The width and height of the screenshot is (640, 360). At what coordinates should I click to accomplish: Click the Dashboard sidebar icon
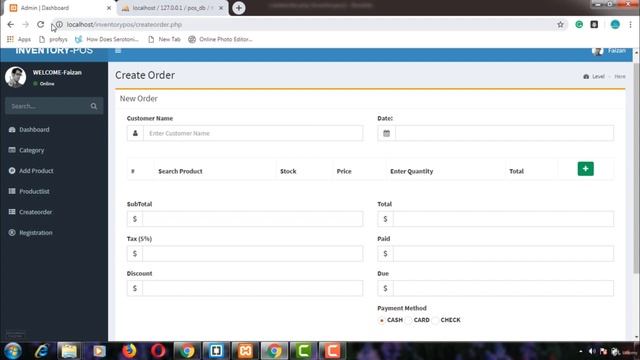12,129
